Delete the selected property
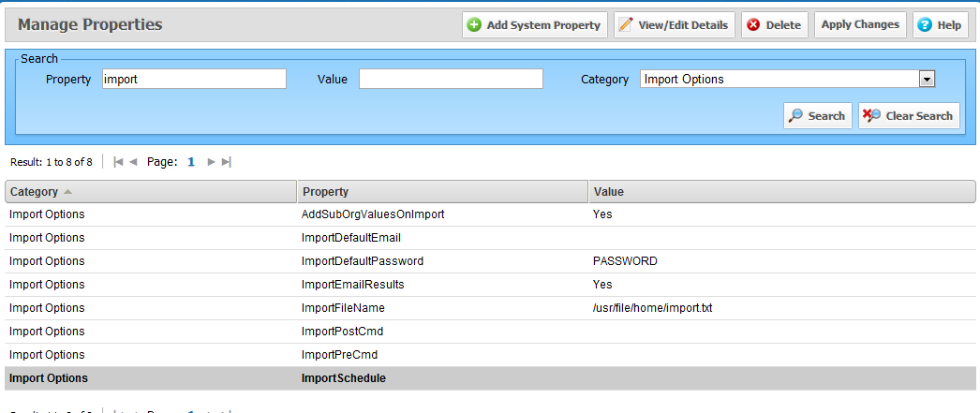Screen dimensions: 980x413 click(x=775, y=25)
